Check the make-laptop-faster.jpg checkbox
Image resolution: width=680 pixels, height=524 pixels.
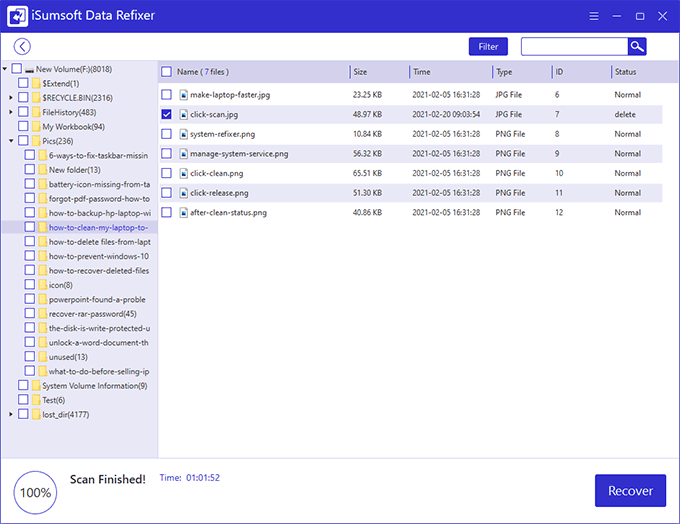[167, 95]
